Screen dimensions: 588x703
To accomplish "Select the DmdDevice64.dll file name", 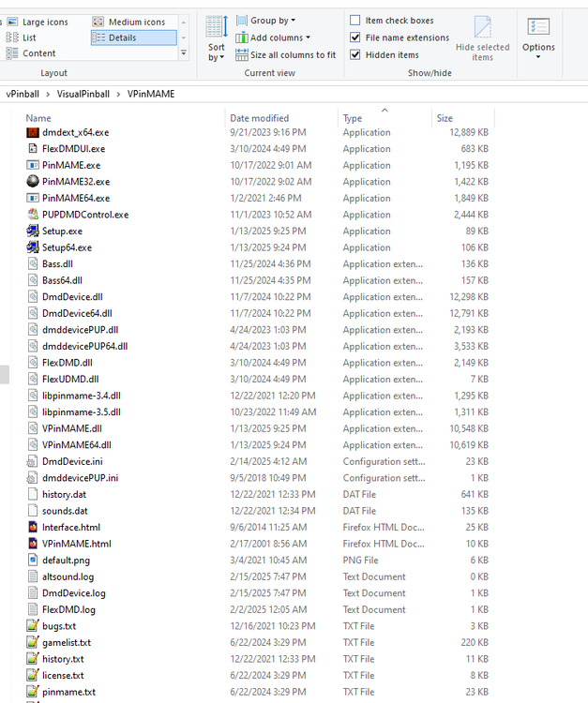I will [x=77, y=313].
